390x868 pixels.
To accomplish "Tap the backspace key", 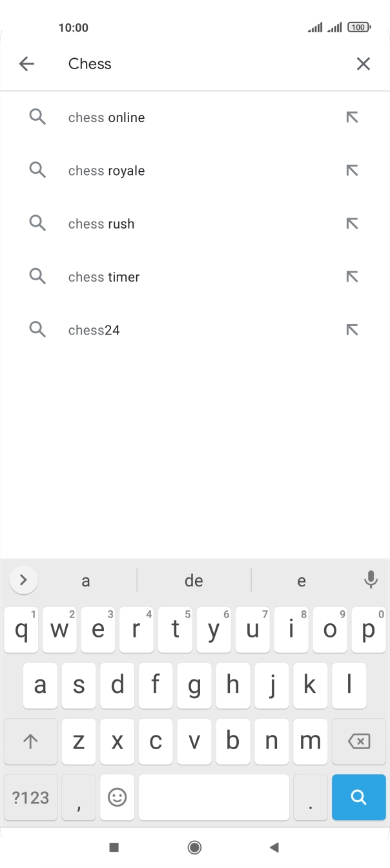I will tap(358, 741).
